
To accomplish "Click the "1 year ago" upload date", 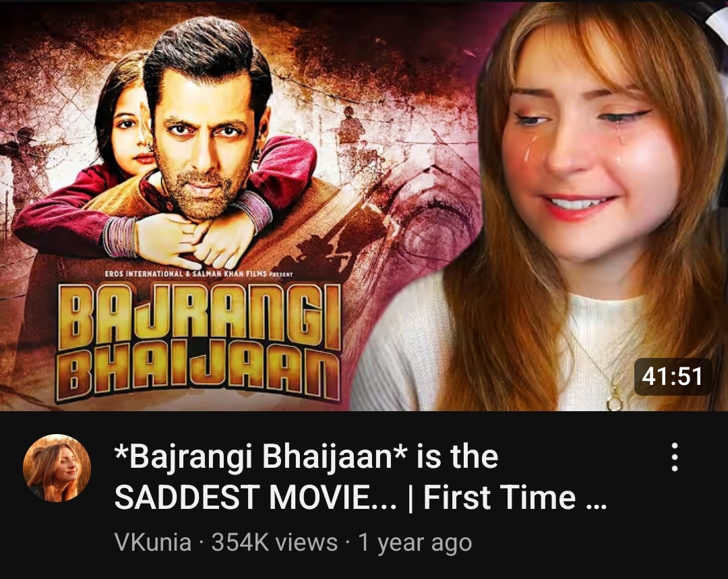I will [x=415, y=543].
